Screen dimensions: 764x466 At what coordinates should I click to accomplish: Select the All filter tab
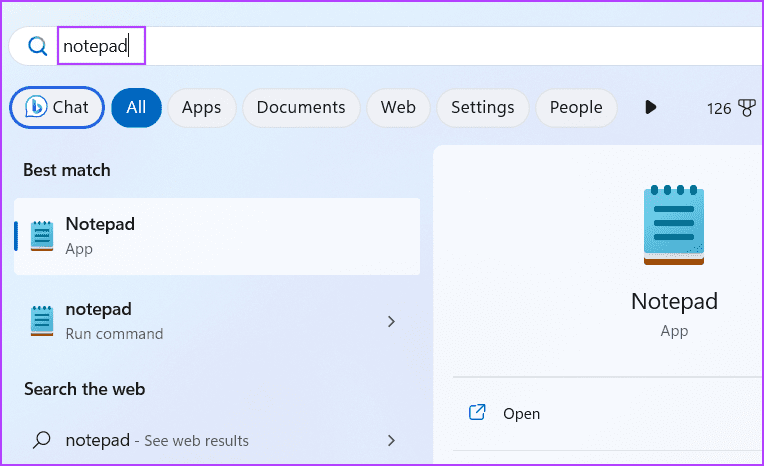pyautogui.click(x=136, y=107)
